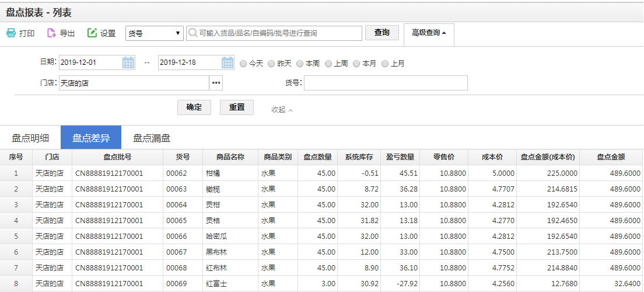Image resolution: width=644 pixels, height=292 pixels.
Task: Select the 柑橘 product name cell
Action: click(x=230, y=173)
